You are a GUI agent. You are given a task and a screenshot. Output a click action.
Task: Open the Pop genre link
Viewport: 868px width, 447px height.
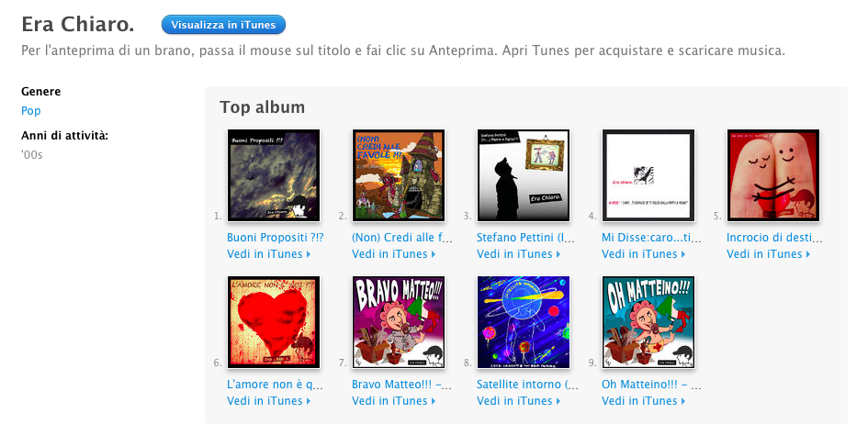point(31,111)
